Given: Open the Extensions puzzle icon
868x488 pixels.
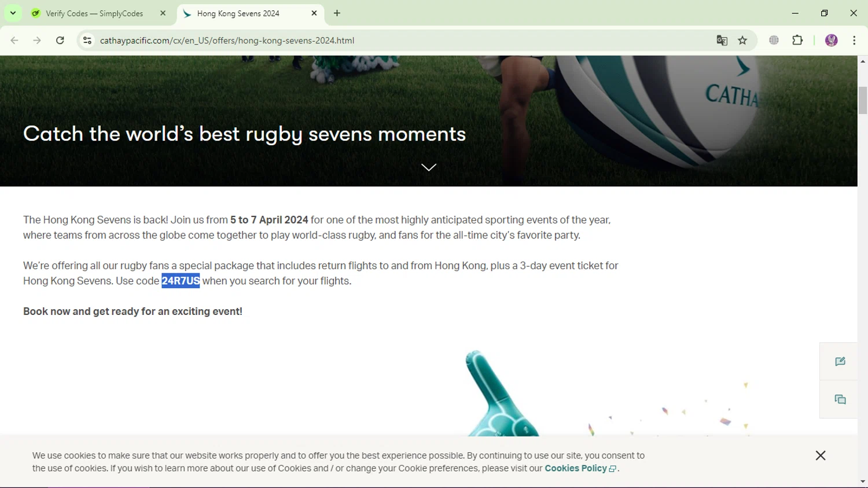Looking at the screenshot, I should (x=797, y=41).
